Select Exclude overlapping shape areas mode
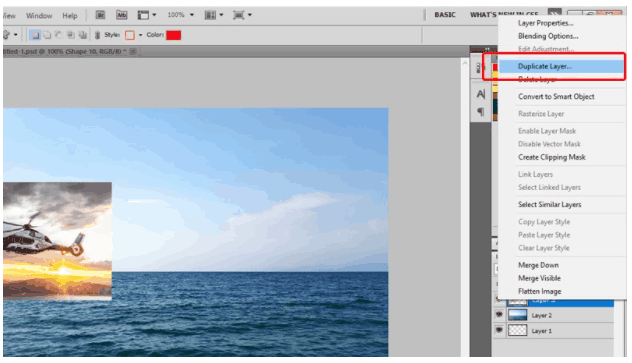This screenshot has height=363, width=632. pyautogui.click(x=83, y=35)
